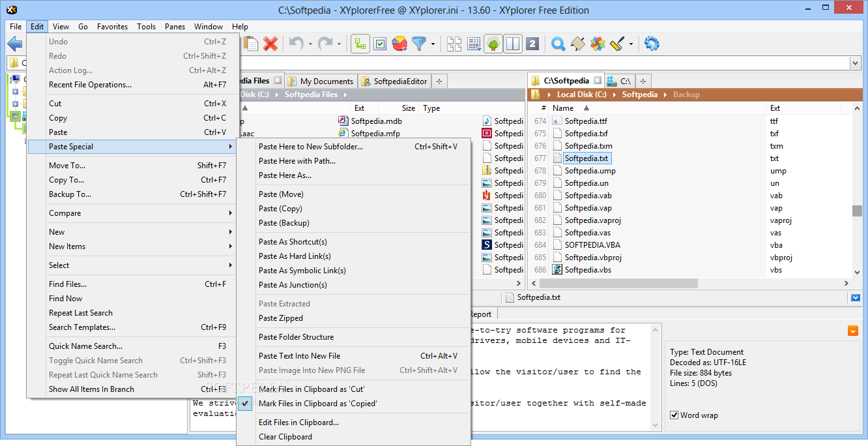The width and height of the screenshot is (868, 446).
Task: Sort by the Size column header
Action: [x=409, y=108]
